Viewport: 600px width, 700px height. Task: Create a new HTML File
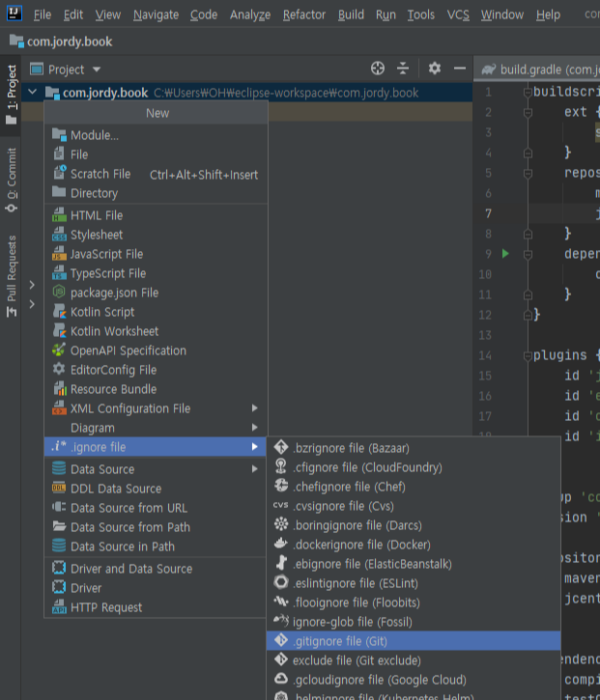[156, 215]
